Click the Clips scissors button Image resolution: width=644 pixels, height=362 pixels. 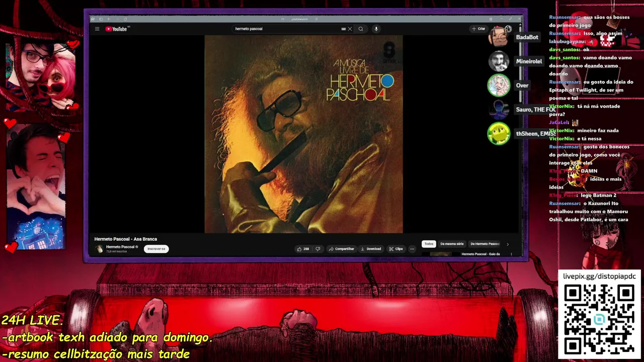pyautogui.click(x=396, y=249)
